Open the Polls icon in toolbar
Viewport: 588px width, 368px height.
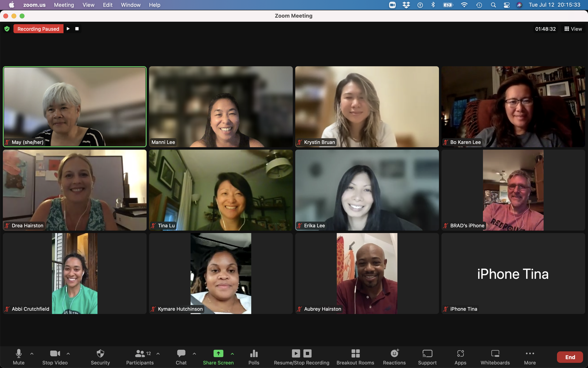(254, 353)
